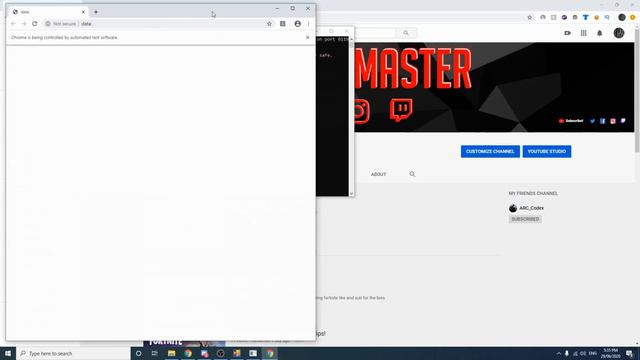Go forward in the automated Chrome window
The width and height of the screenshot is (640, 360).
24,24
